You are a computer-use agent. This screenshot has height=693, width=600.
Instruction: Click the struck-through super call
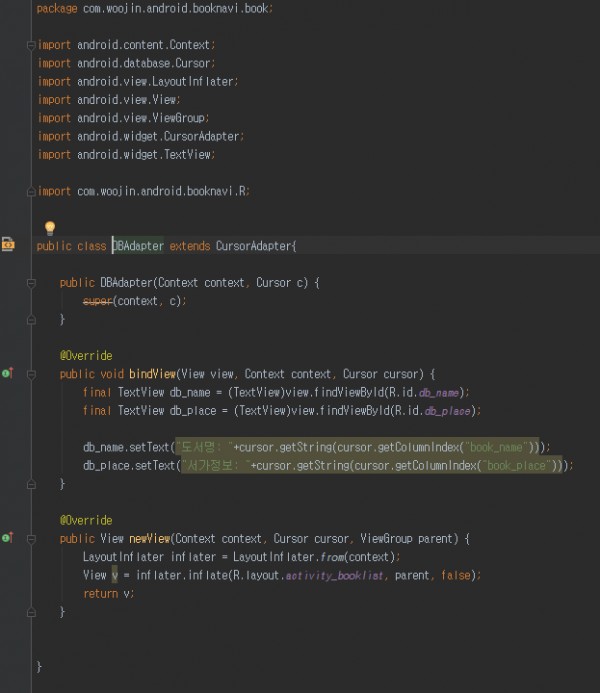pos(98,301)
